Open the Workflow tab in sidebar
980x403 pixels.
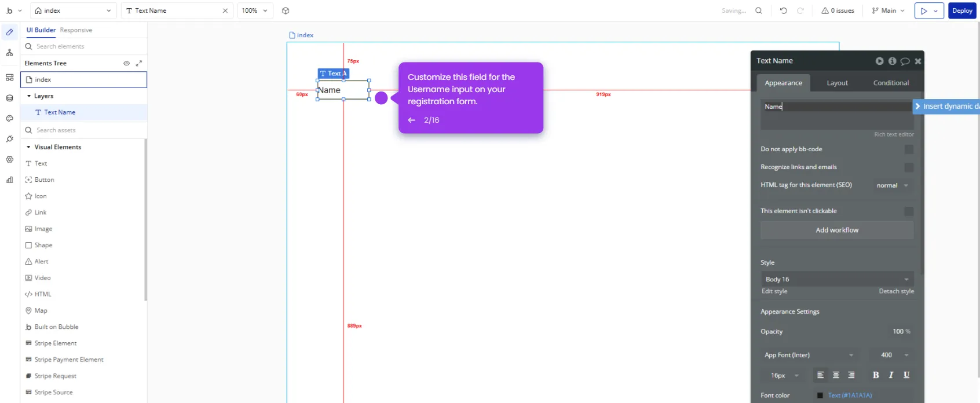(x=10, y=53)
